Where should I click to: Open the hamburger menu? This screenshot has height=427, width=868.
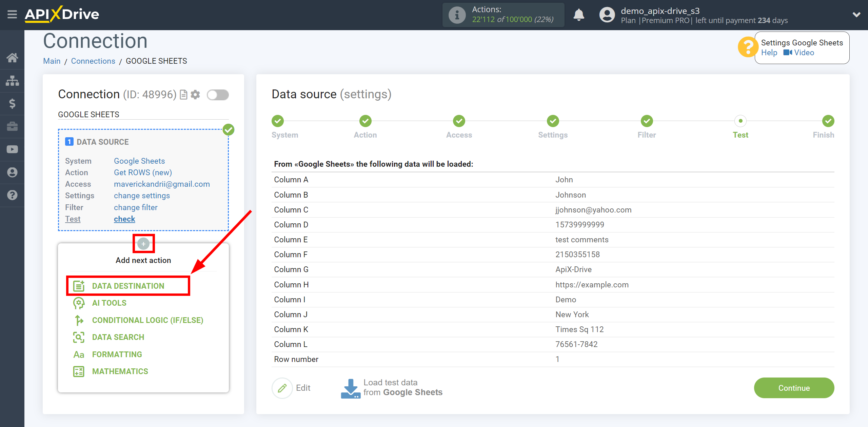12,15
